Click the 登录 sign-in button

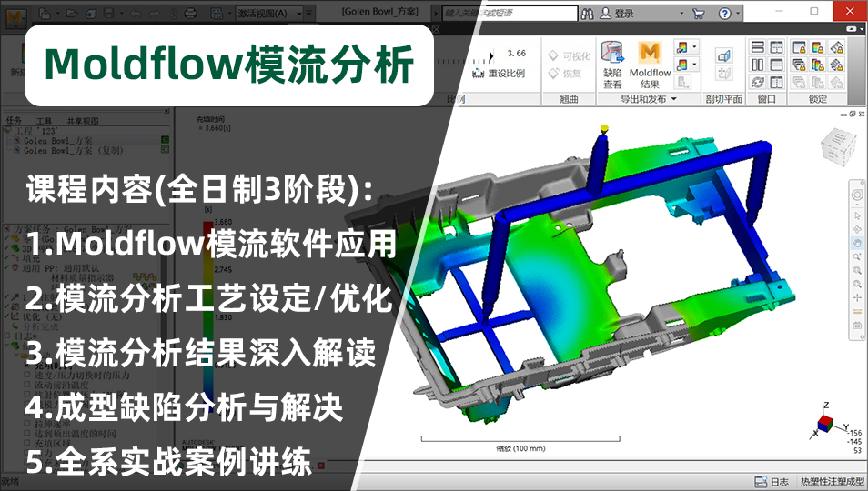click(x=617, y=14)
